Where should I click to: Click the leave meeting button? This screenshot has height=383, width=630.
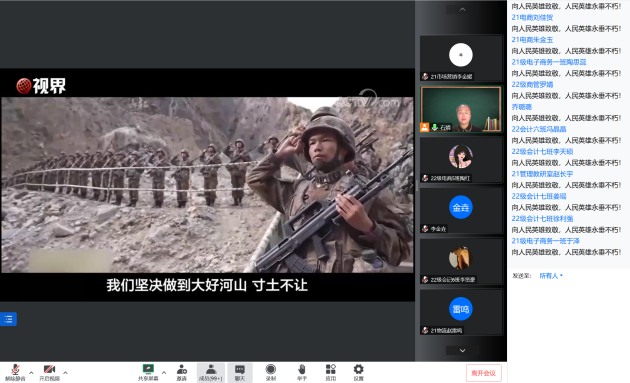(x=484, y=373)
